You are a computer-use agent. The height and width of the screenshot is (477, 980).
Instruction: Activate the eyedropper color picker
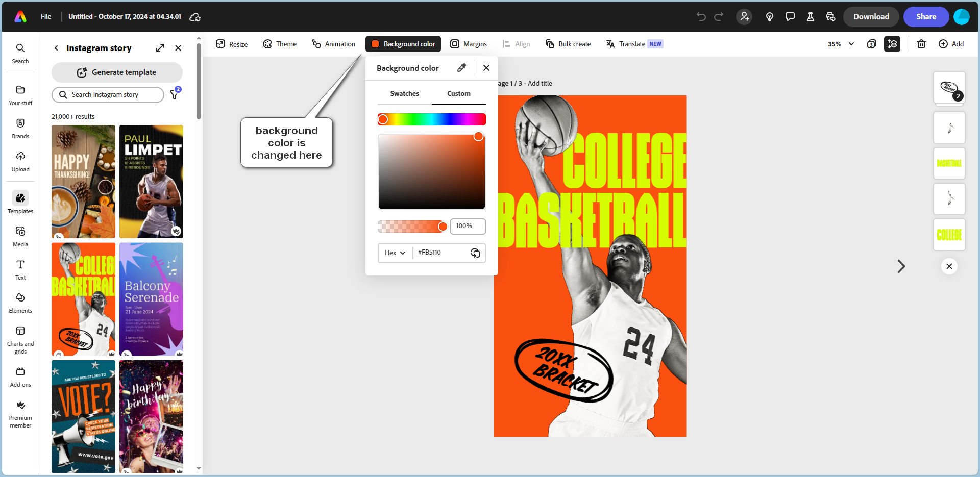click(461, 68)
